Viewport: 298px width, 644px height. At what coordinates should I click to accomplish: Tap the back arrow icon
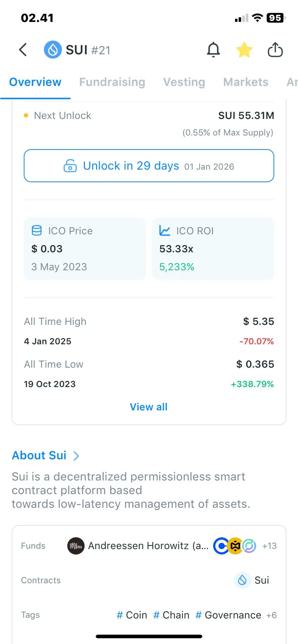(x=23, y=50)
